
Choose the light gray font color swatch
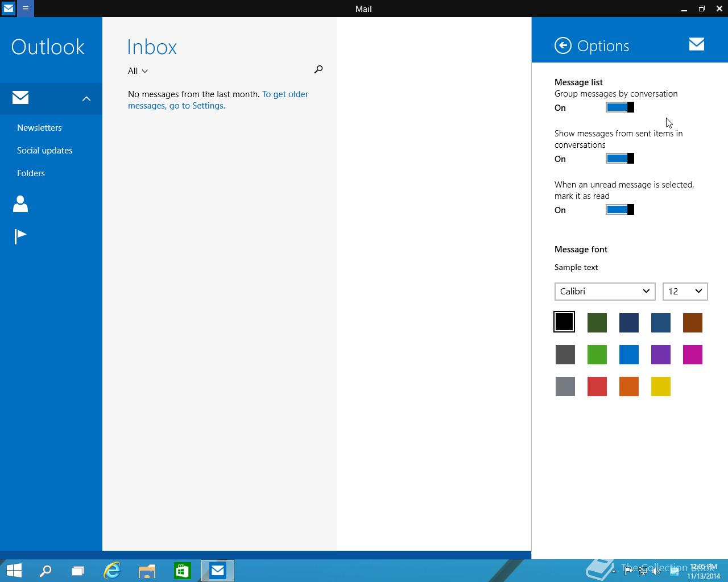click(565, 386)
